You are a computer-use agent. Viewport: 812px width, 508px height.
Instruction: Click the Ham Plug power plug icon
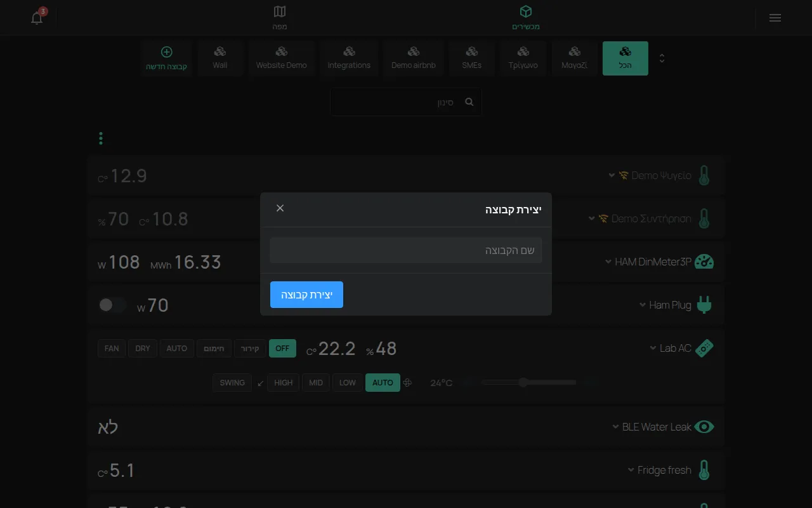click(x=704, y=305)
